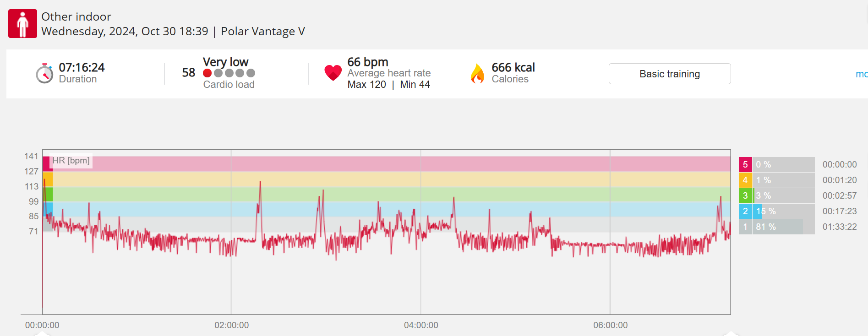The image size is (868, 336).
Task: Click the 02:00:00 mark on the time axis
Action: (232, 325)
